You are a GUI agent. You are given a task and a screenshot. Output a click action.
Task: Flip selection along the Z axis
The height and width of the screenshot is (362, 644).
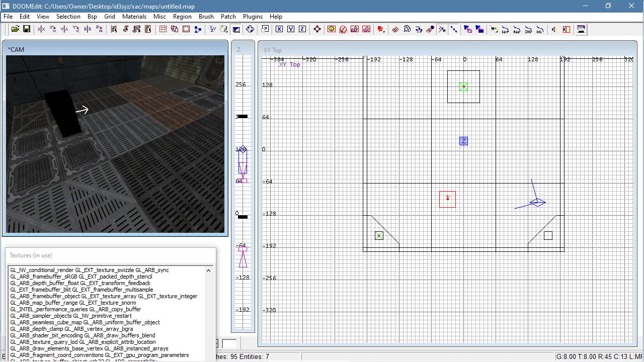tap(88, 29)
